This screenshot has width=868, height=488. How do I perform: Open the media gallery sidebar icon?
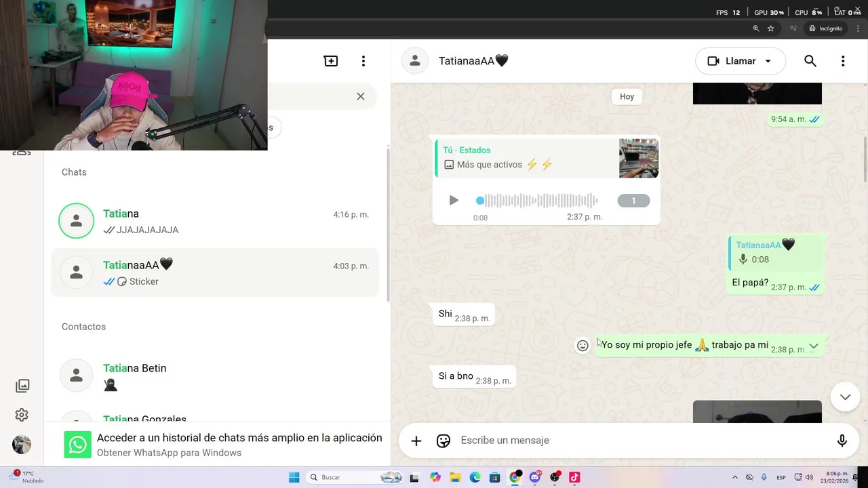click(x=22, y=386)
